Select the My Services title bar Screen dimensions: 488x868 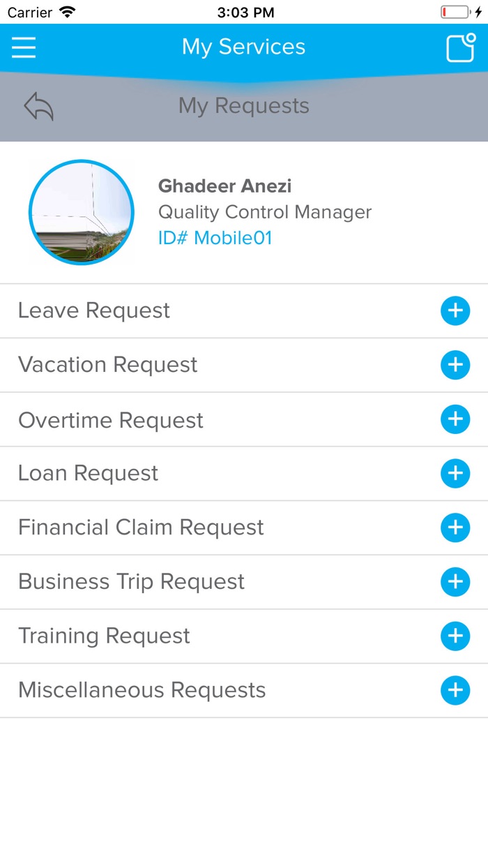243,47
